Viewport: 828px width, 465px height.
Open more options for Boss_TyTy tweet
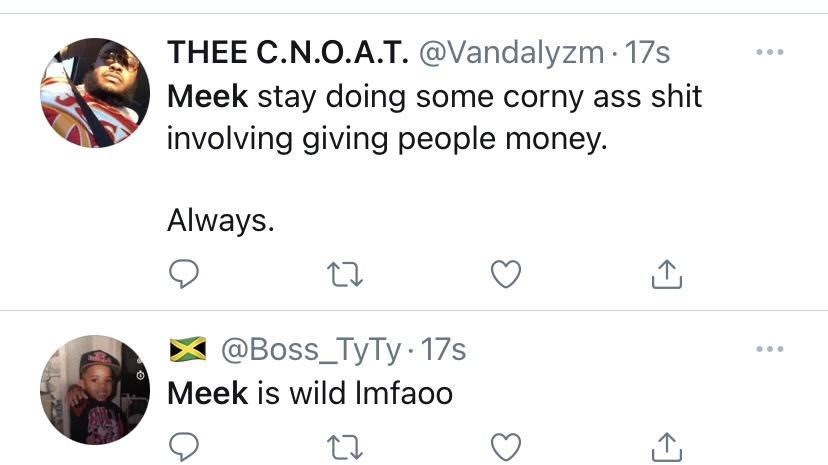click(x=769, y=349)
